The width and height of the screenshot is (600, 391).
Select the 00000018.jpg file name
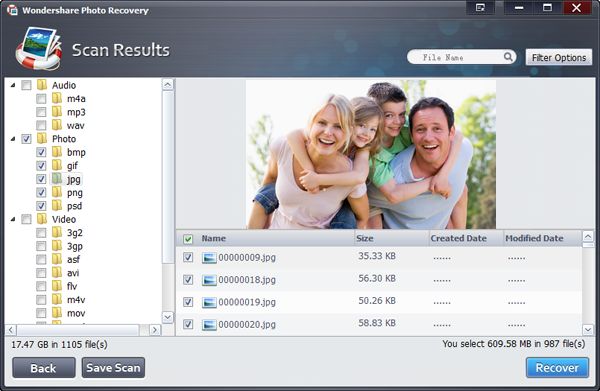click(x=247, y=280)
